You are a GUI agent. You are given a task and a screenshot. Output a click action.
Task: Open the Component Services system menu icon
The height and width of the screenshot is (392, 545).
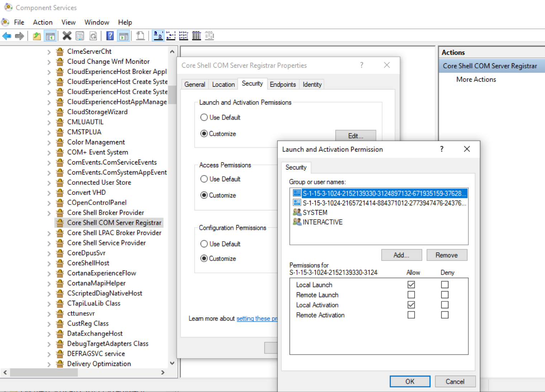8,7
